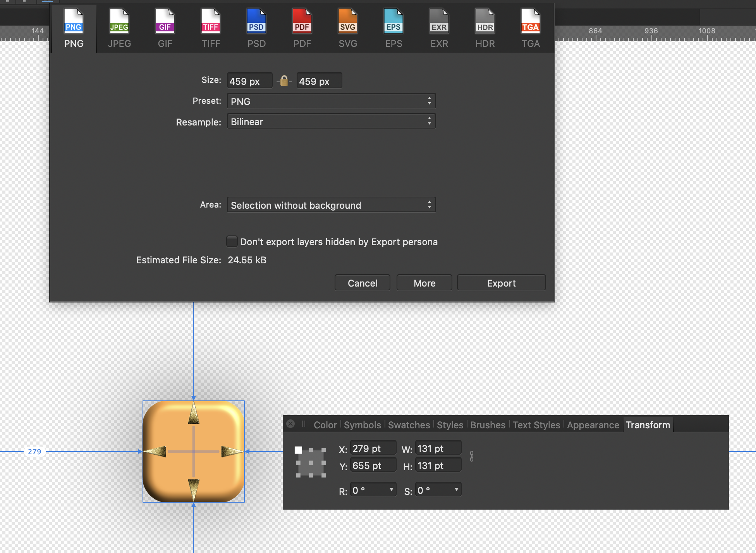
Task: Enable Don't export layers hidden by Export persona
Action: tap(232, 241)
